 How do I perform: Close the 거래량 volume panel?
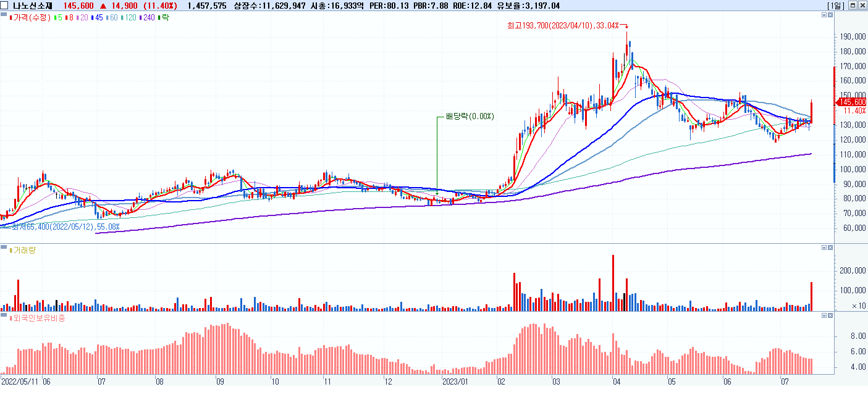830,248
